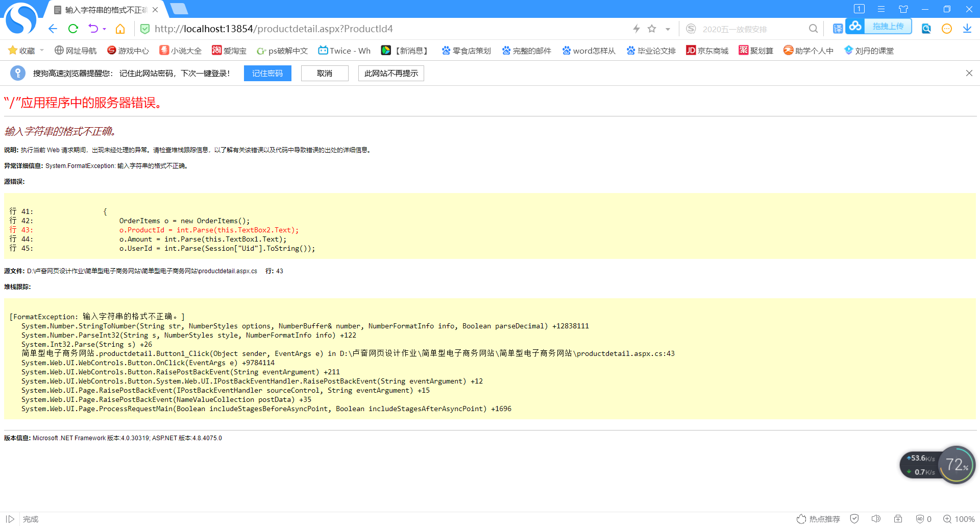Open the 零食店策划 bookmark
Image resolution: width=980 pixels, height=526 pixels.
click(467, 51)
